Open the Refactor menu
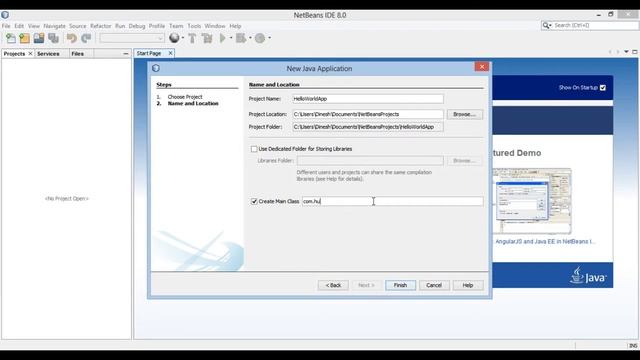 (100, 26)
